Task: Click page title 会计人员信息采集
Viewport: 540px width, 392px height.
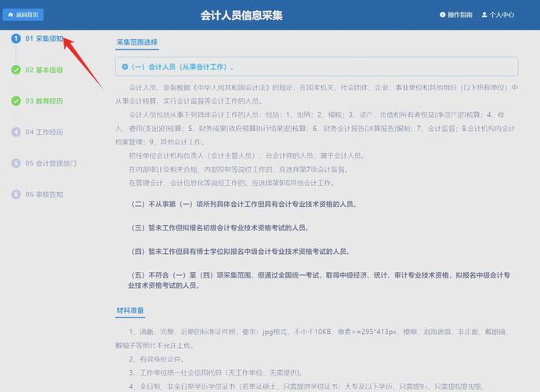Action: pos(241,15)
